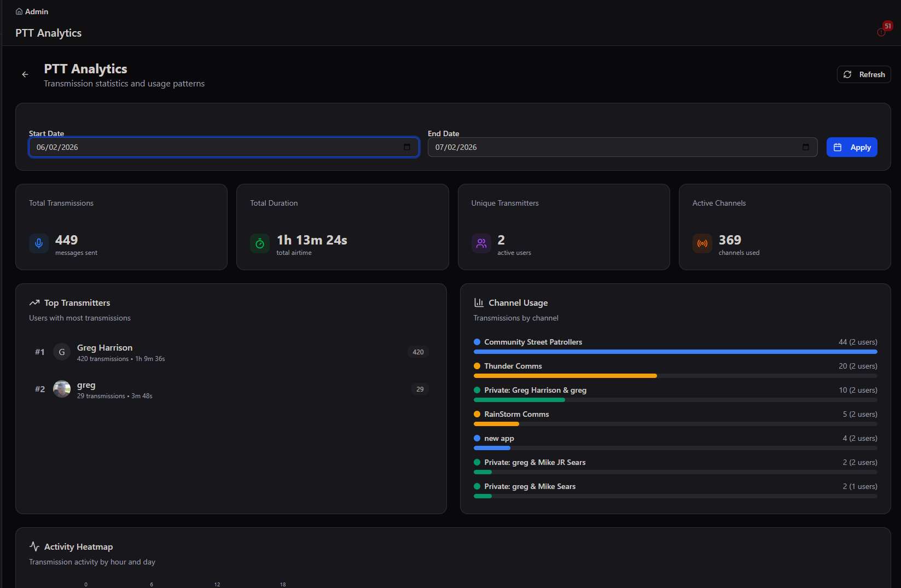Click the 420 count badge
This screenshot has width=901, height=588.
tap(418, 352)
